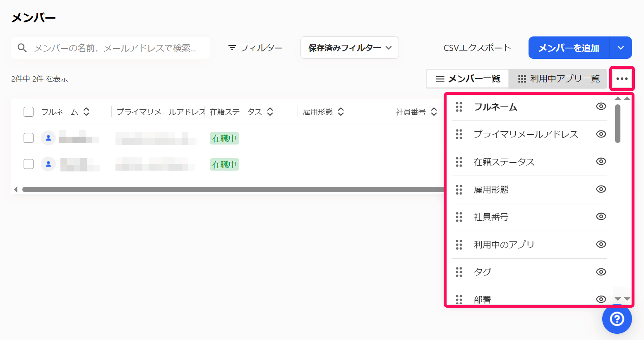Grab the drag handle for タグ
The width and height of the screenshot is (644, 340).
[x=459, y=272]
